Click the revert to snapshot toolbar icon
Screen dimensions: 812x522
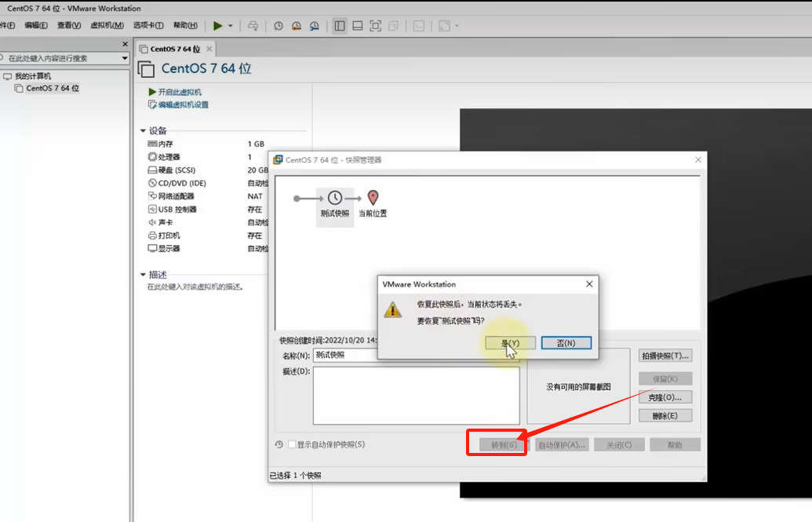[x=297, y=26]
